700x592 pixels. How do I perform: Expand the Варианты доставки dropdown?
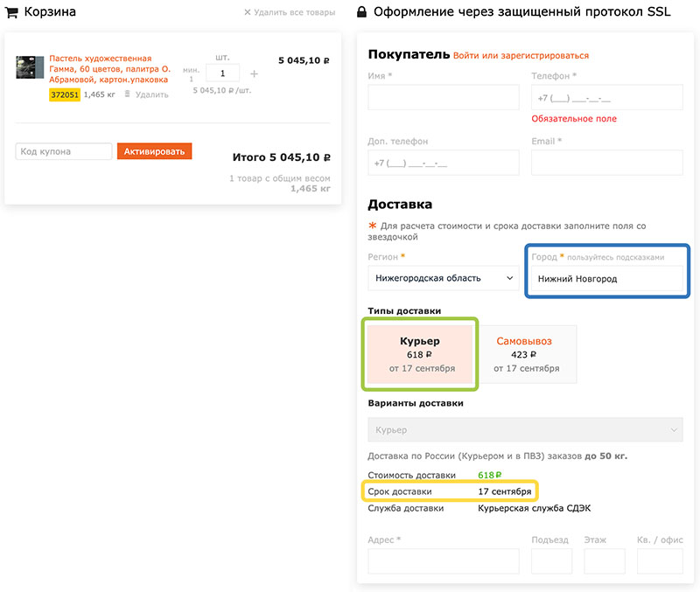(525, 430)
